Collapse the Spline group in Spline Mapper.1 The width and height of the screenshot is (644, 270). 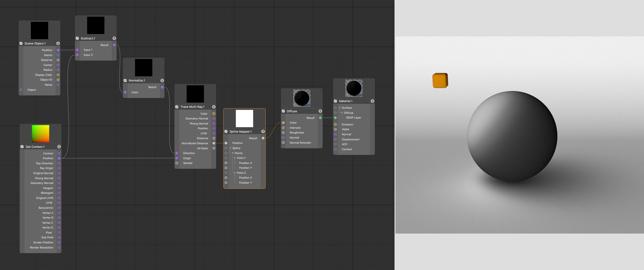pyautogui.click(x=230, y=148)
